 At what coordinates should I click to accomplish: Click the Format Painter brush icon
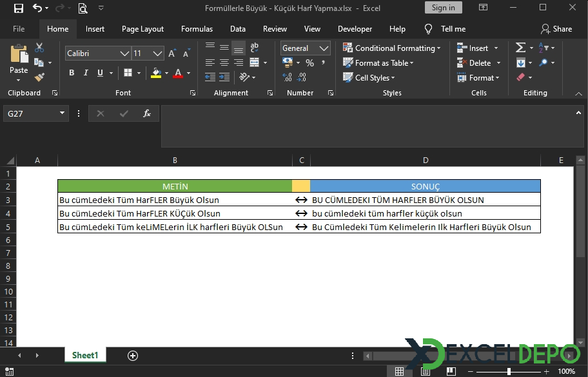[x=39, y=77]
